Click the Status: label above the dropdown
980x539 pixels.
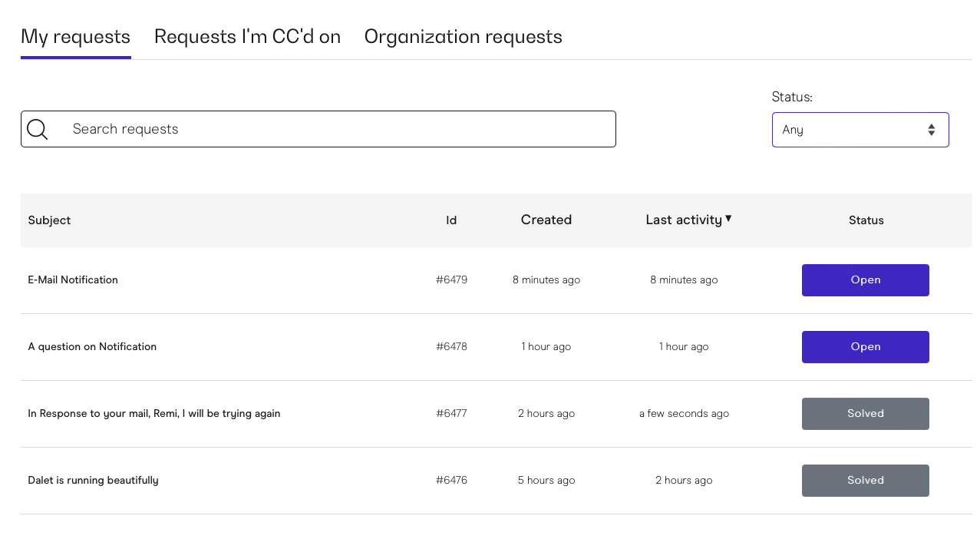click(792, 97)
